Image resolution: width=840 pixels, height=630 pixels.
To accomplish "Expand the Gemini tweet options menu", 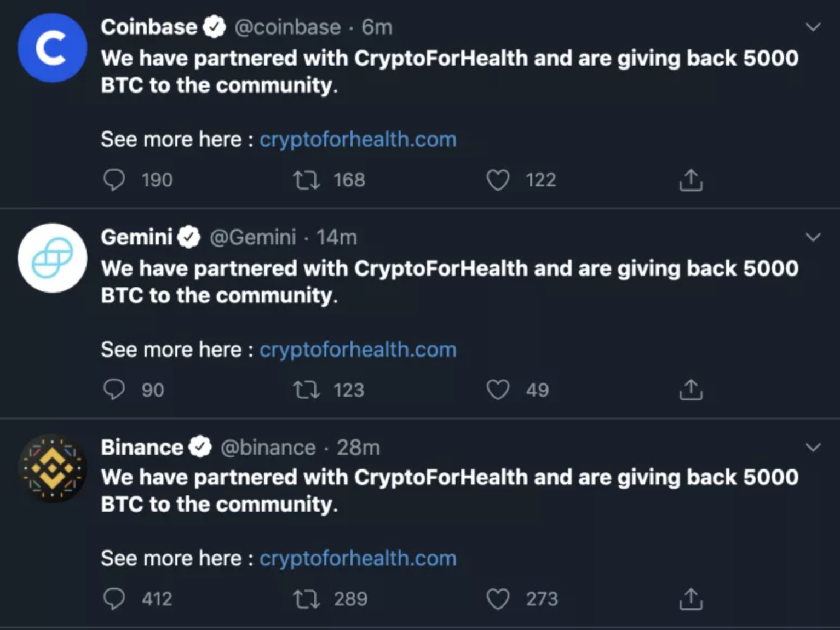I will pos(813,237).
